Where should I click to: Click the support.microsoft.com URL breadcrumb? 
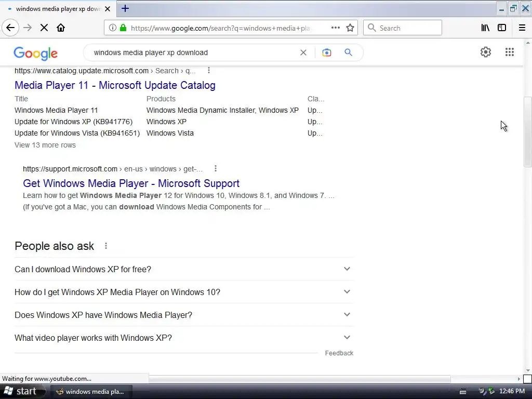pos(113,169)
